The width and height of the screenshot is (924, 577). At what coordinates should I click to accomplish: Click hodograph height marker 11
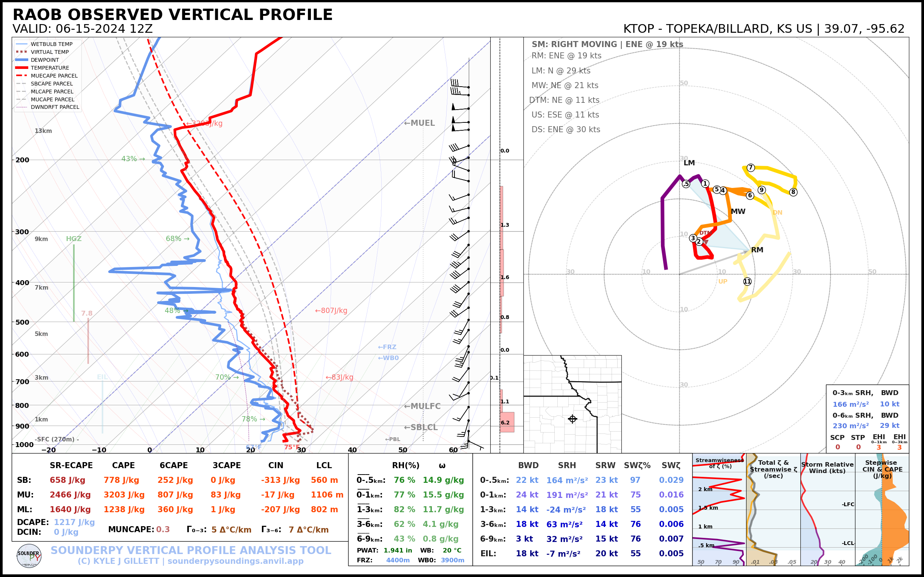[x=747, y=281]
